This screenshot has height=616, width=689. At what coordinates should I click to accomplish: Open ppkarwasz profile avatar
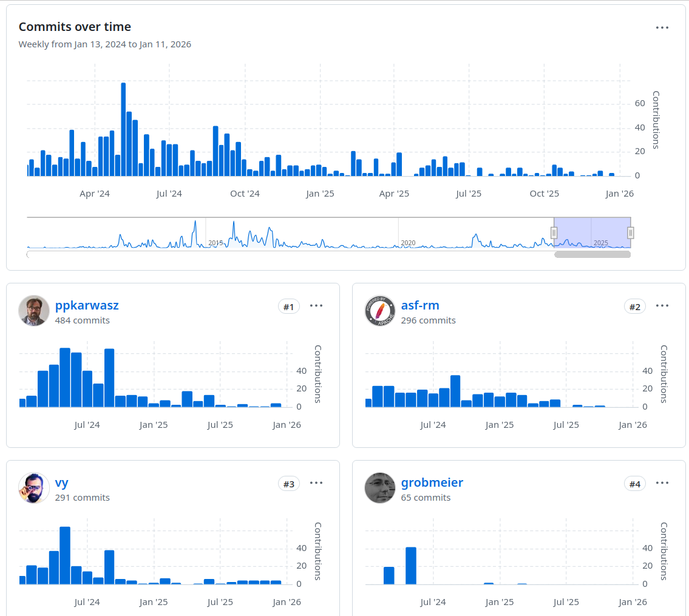tap(34, 311)
